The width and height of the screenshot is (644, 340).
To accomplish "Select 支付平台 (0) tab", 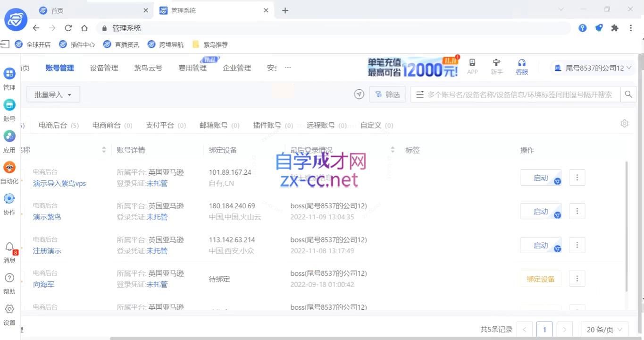I will (x=166, y=125).
